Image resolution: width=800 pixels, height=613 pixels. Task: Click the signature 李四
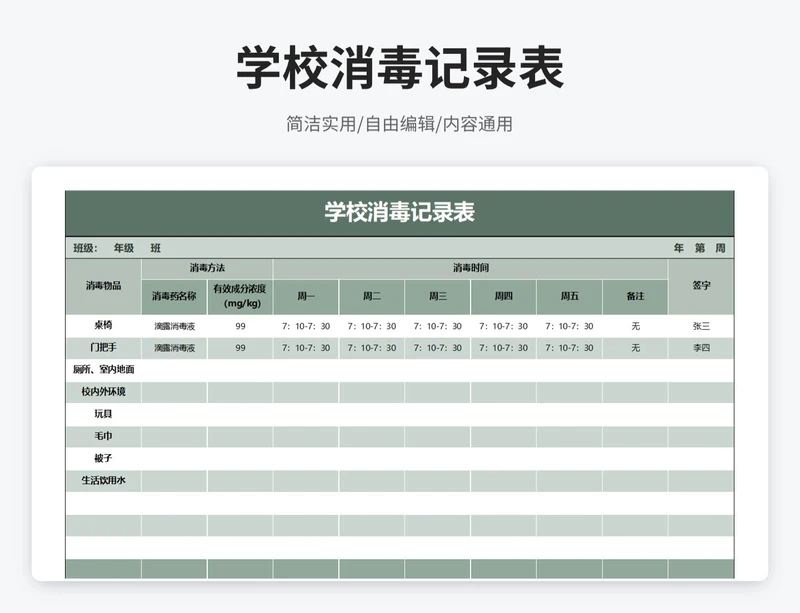coord(701,348)
